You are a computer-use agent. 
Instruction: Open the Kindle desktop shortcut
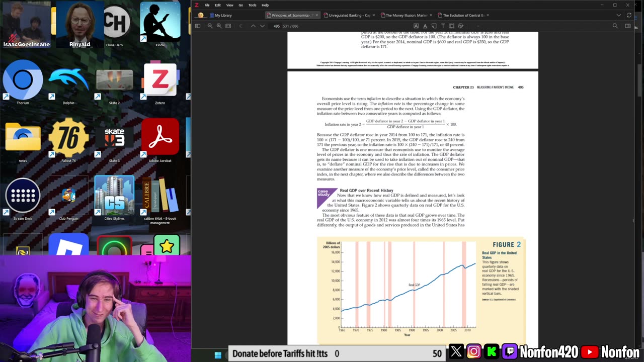[x=160, y=25]
